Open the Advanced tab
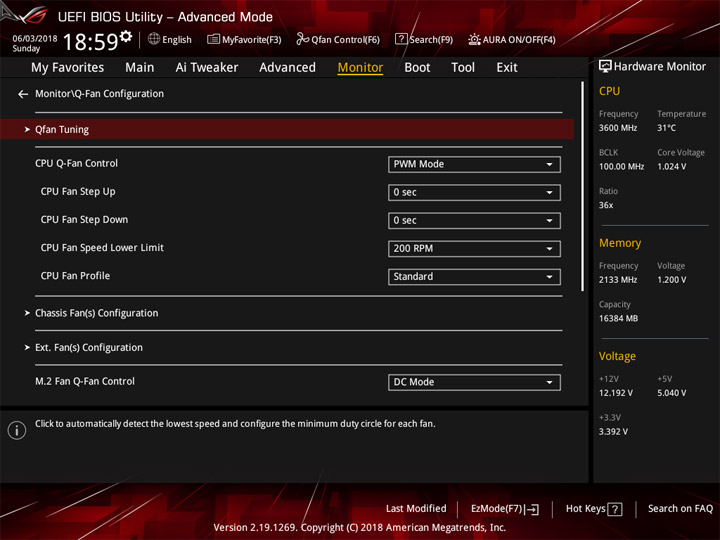 point(287,68)
